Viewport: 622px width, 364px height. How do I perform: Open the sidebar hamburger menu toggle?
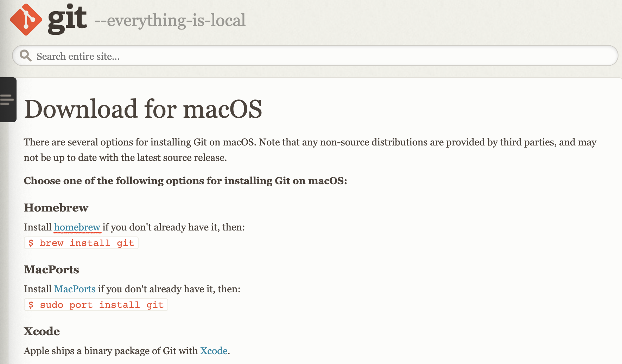(7, 100)
